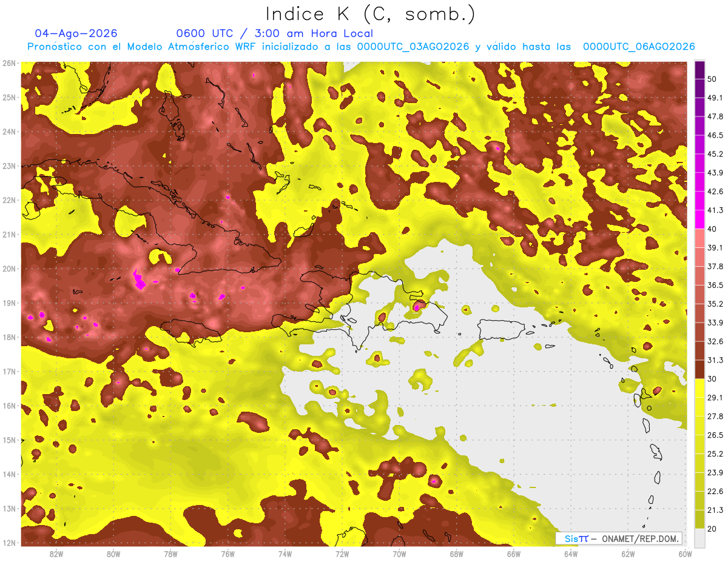This screenshot has height=562, width=728.
Task: Select the '15N' latitude tick label
Action: click(x=9, y=440)
